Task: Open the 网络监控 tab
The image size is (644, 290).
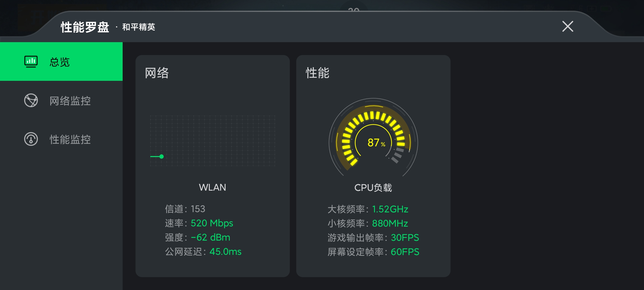Action: coord(61,100)
